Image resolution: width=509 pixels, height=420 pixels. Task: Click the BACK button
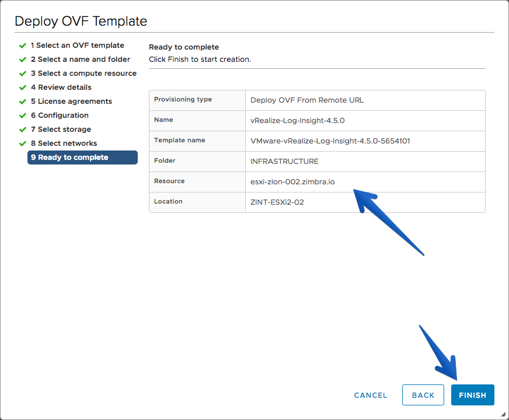(423, 395)
